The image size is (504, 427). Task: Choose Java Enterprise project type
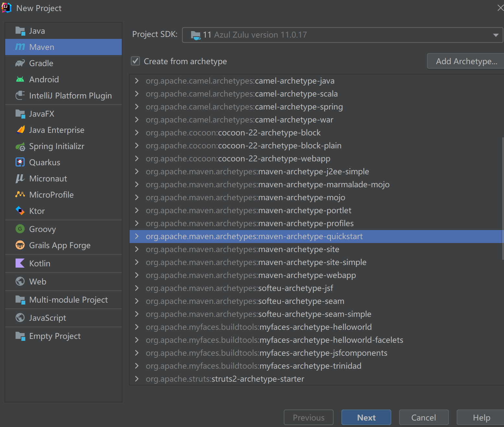tap(63, 130)
